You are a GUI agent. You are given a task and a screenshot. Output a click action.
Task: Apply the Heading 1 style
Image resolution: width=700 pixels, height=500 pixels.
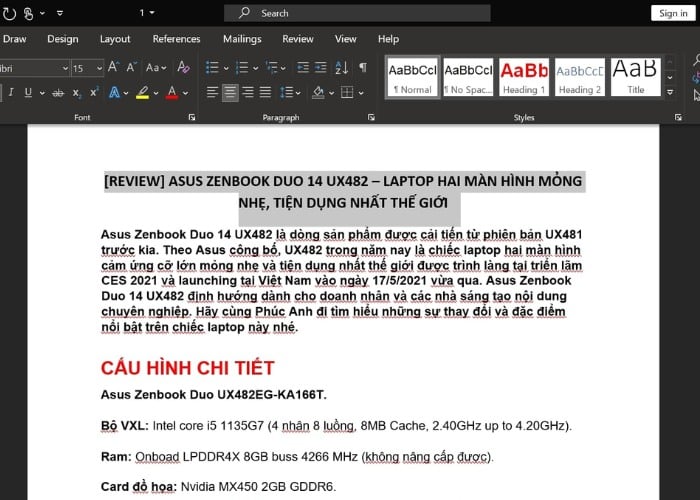524,76
